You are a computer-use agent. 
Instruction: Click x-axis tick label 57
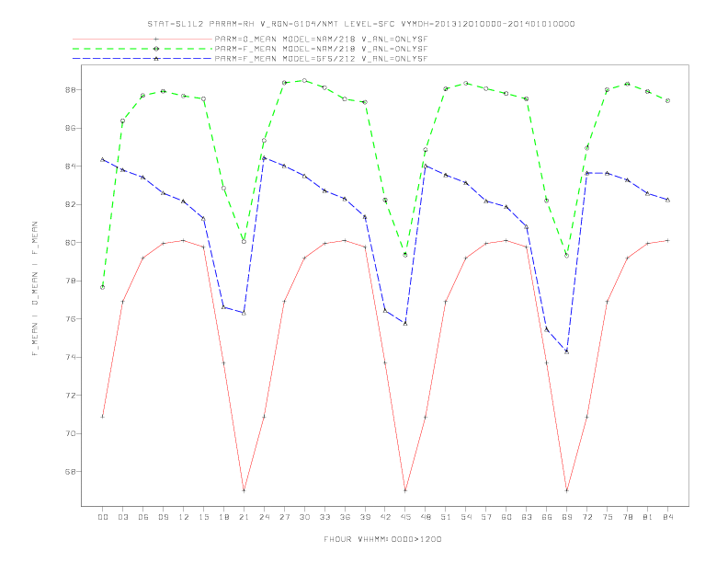[x=486, y=517]
